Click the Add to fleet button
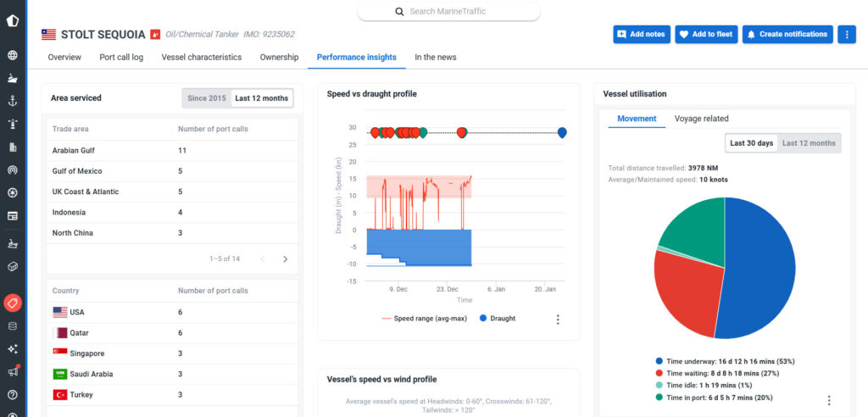868x417 pixels. coord(706,35)
